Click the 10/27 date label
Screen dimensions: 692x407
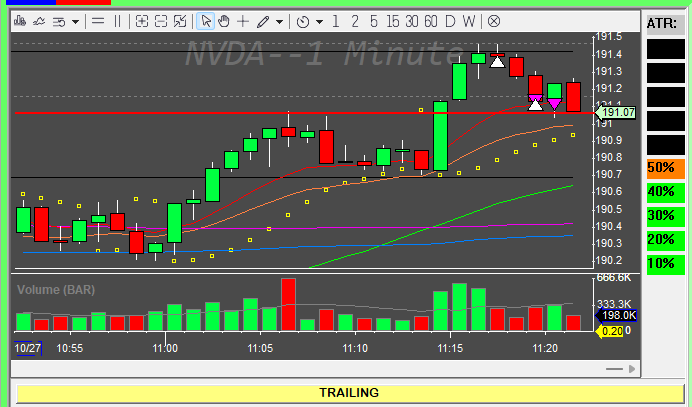click(28, 348)
